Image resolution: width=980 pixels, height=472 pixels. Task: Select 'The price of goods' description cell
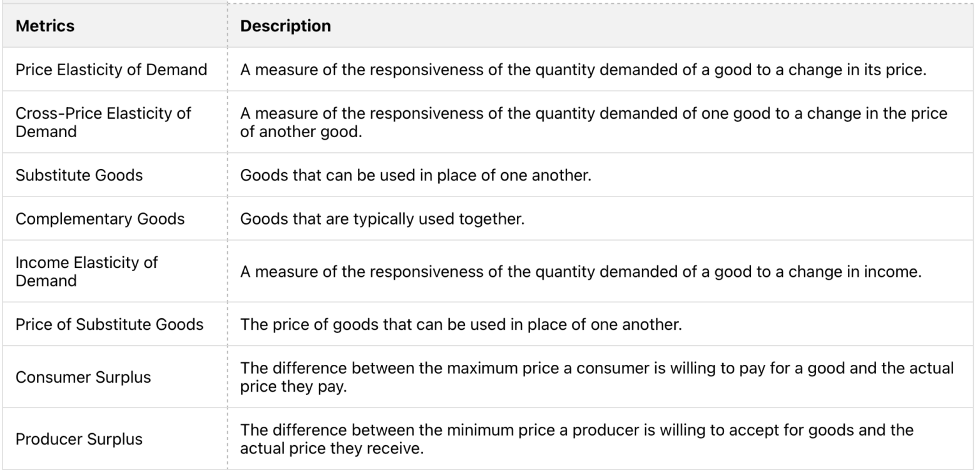point(461,324)
